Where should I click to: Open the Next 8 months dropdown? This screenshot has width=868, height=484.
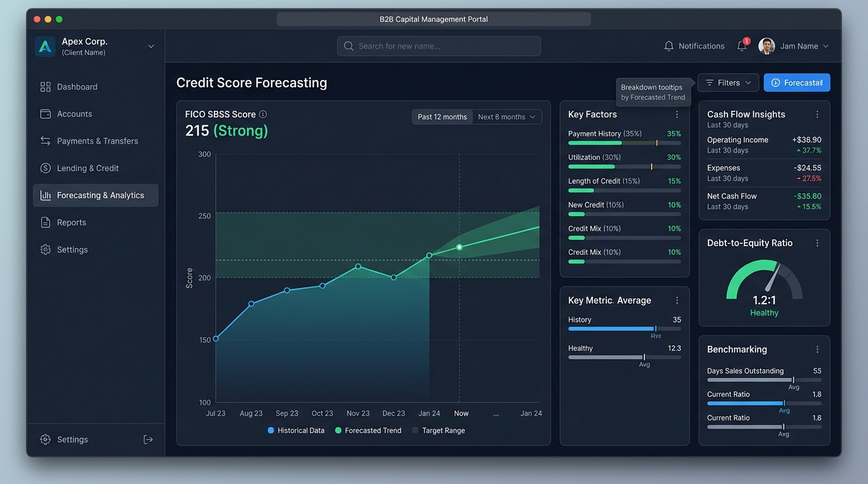coord(507,117)
